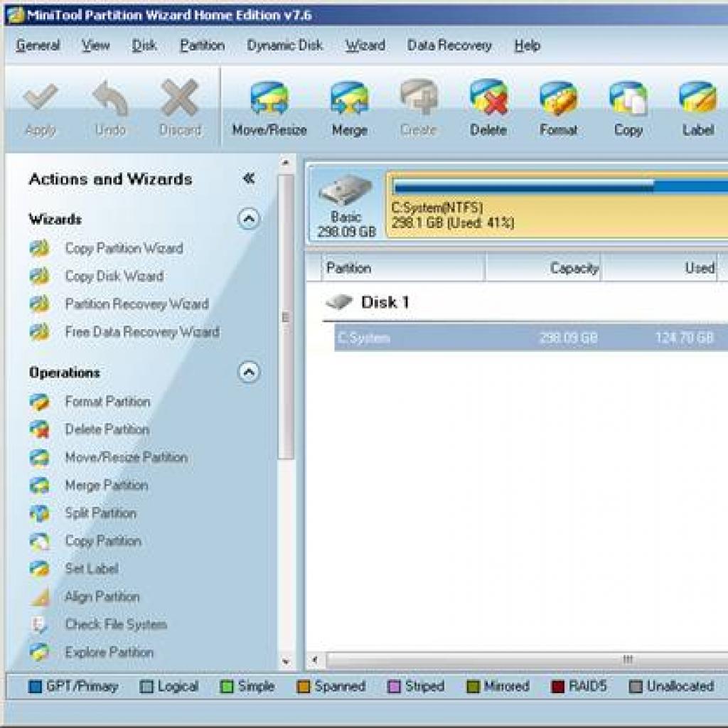Open the Dynamic Disk menu
The height and width of the screenshot is (728, 728).
284,45
